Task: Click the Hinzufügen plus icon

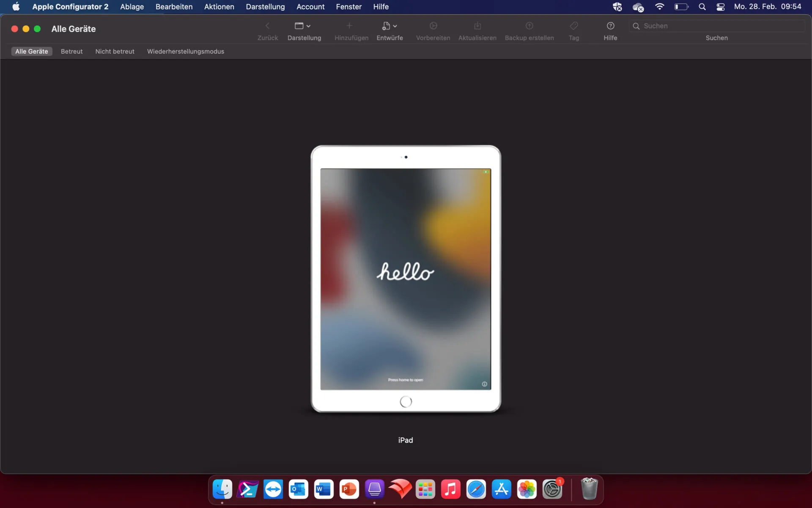Action: click(x=349, y=26)
